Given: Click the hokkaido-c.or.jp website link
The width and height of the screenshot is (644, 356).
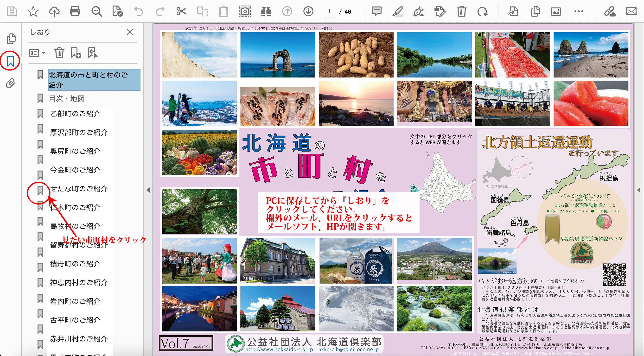Looking at the screenshot, I should [x=279, y=349].
